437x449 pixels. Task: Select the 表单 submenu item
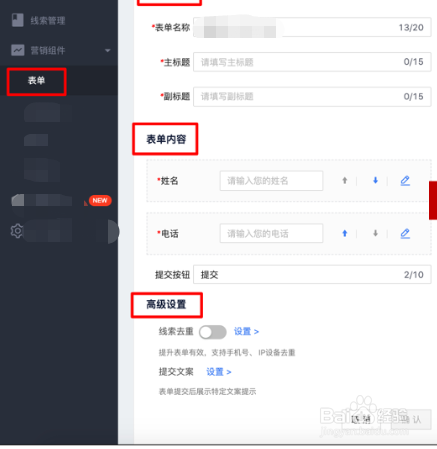click(36, 81)
